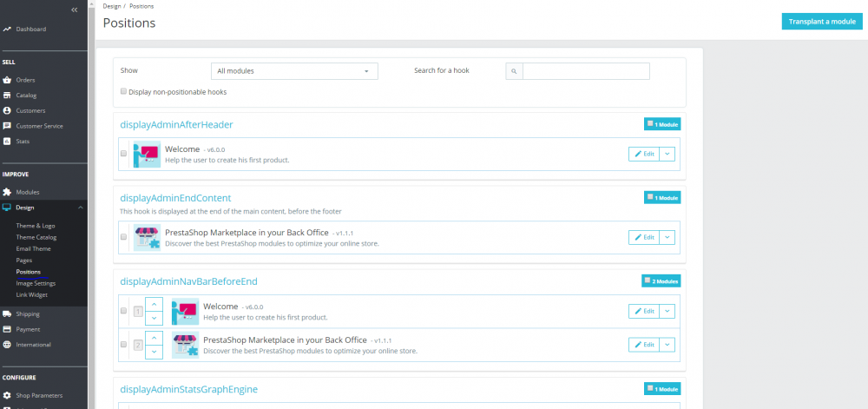Toggle the select-all checkbox in displayAdminAfterHeader badge

(x=650, y=123)
